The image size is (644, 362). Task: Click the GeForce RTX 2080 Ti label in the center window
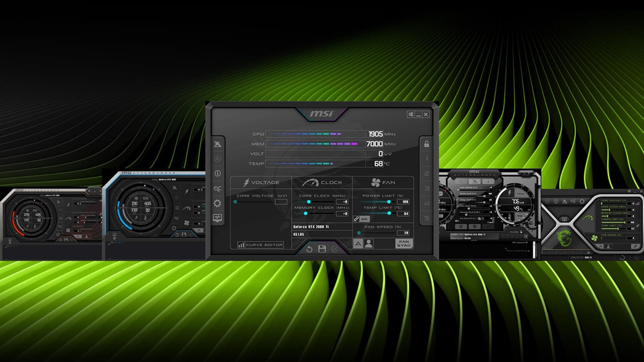[x=311, y=226]
